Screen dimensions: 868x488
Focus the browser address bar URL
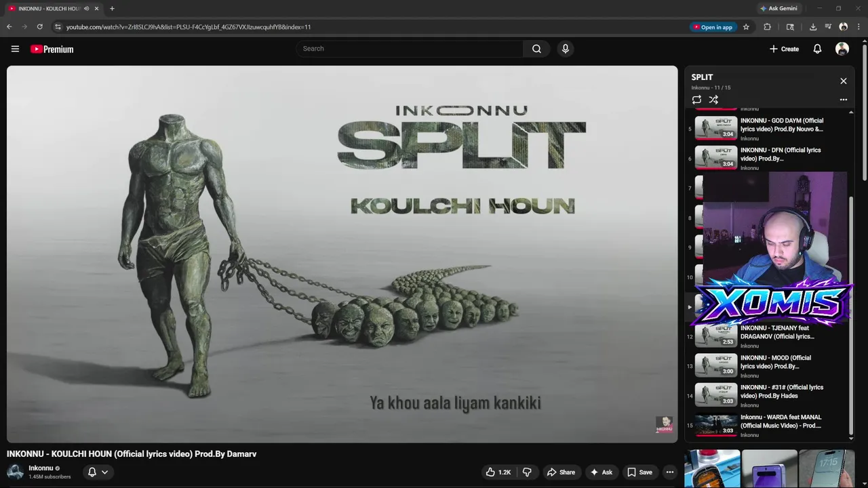tap(189, 27)
